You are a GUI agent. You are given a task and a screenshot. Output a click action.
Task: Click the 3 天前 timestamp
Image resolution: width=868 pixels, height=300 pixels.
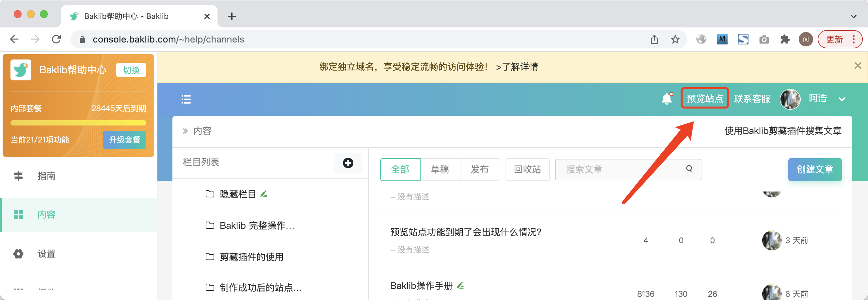click(796, 241)
